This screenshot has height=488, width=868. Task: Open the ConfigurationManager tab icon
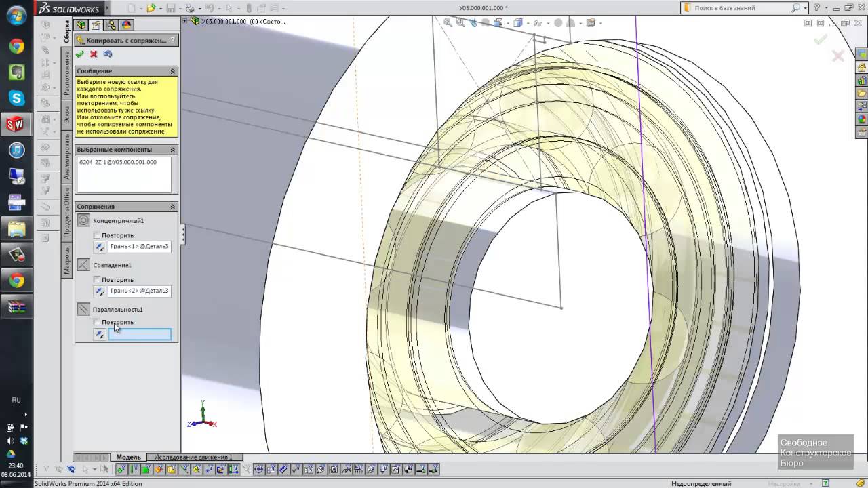(x=111, y=25)
